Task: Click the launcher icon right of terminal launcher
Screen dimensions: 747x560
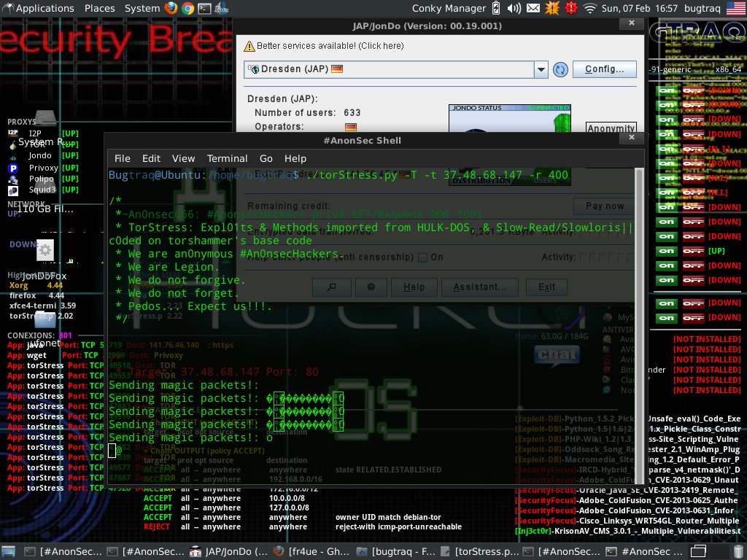Action: pyautogui.click(x=221, y=8)
